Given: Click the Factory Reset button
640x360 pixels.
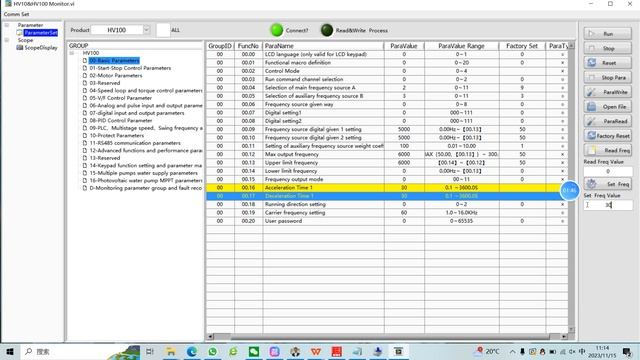Looking at the screenshot, I should click(x=607, y=136).
